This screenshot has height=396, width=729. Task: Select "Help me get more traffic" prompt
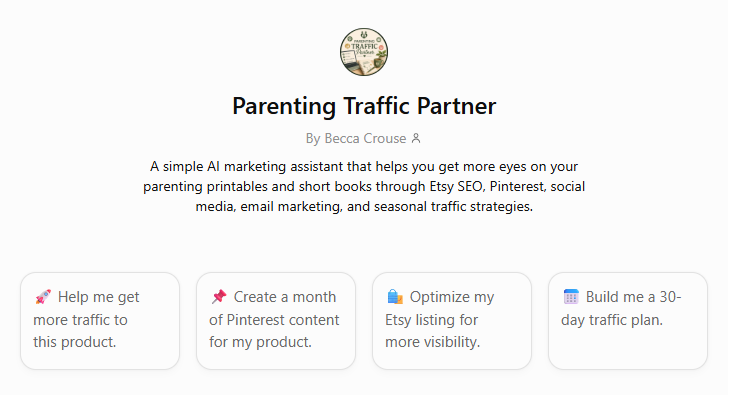tap(100, 321)
